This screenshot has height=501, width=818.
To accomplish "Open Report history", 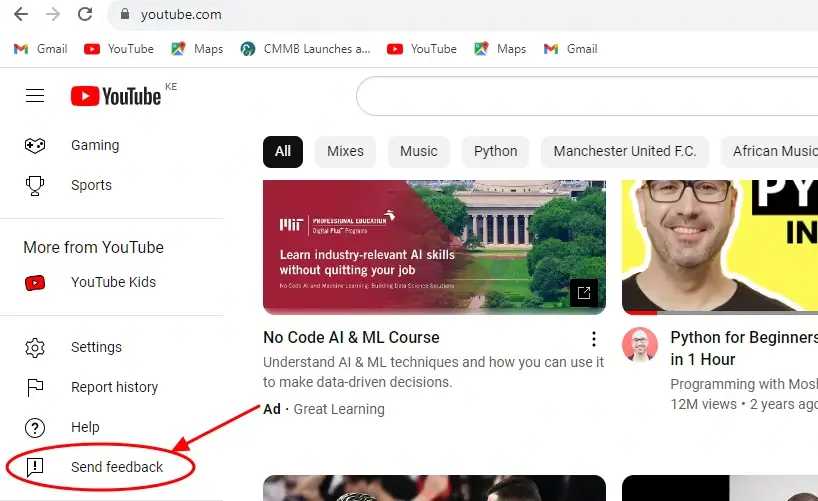I will [x=112, y=388].
